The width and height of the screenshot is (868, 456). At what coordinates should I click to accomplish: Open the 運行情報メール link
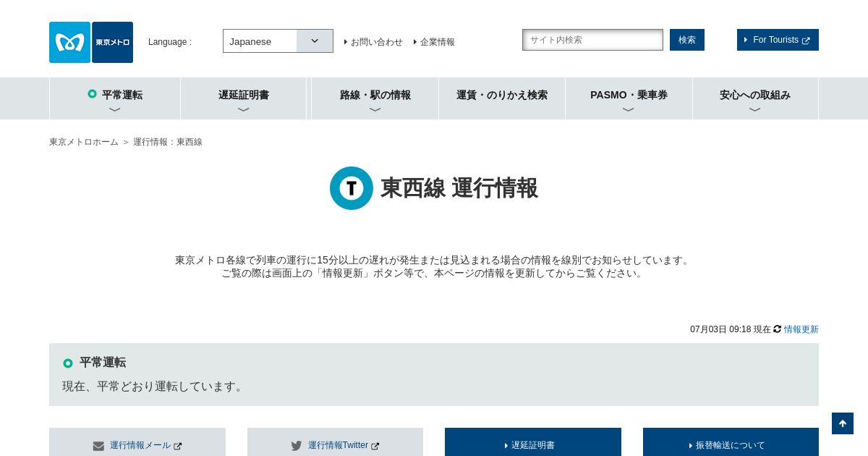click(140, 445)
